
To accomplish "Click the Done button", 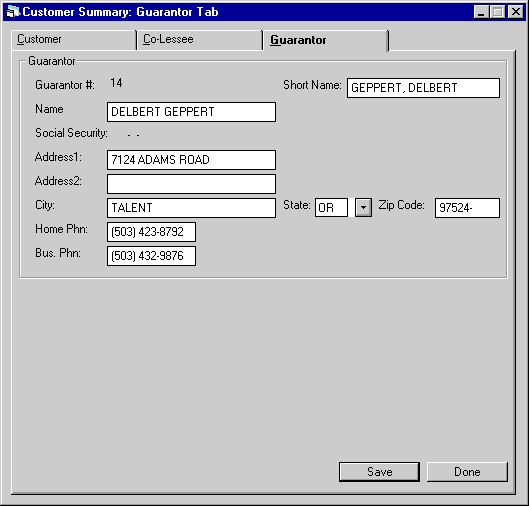I will coord(467,472).
